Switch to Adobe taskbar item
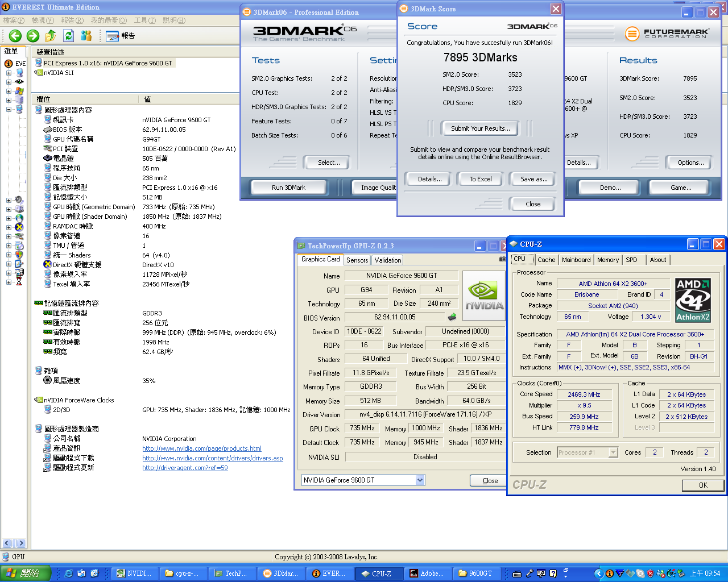Image resolution: width=728 pixels, height=582 pixels. coord(429,573)
